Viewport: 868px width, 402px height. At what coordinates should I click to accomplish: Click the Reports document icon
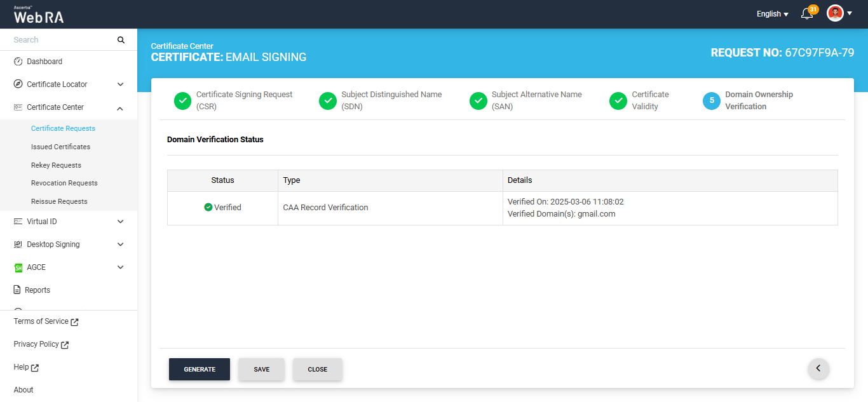point(18,290)
